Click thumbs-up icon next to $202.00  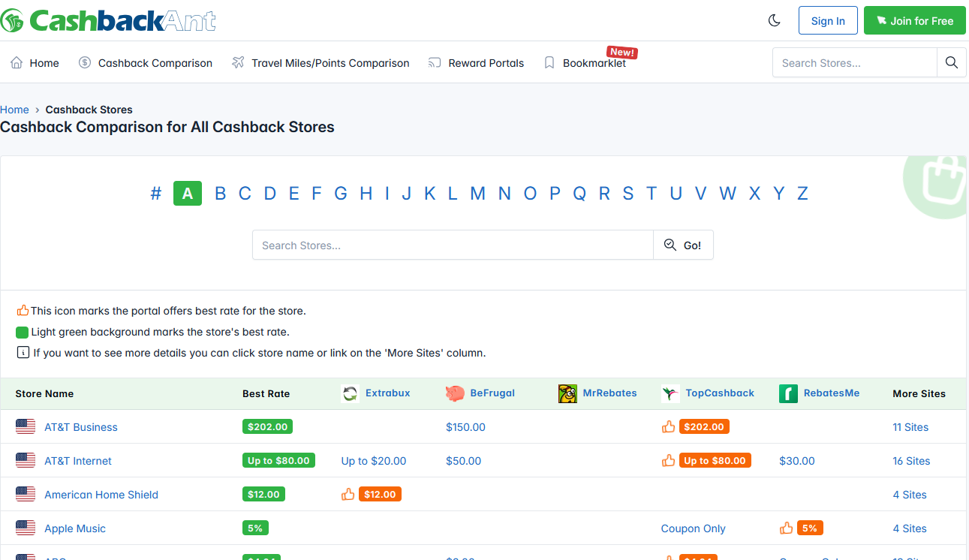(x=668, y=426)
